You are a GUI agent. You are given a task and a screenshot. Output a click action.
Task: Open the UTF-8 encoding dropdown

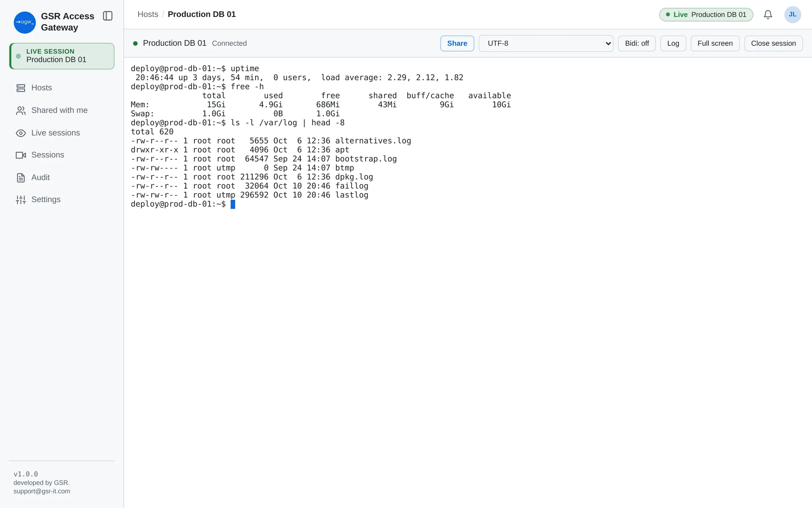(546, 43)
